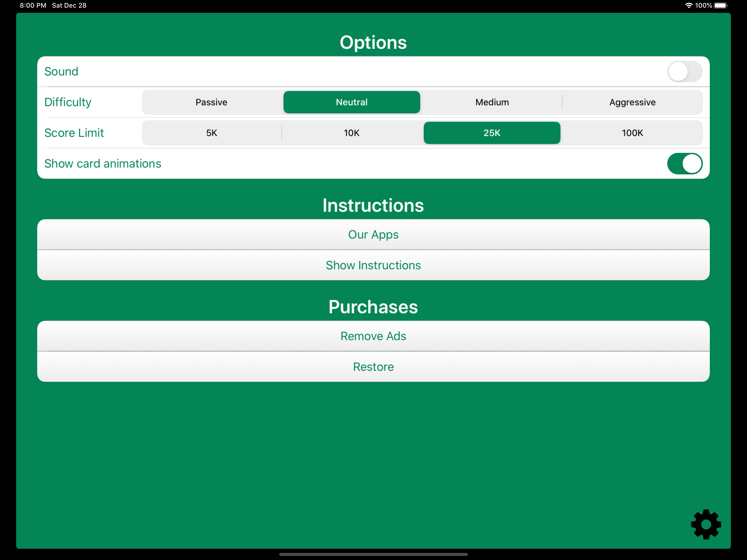
Task: Enable the Sound switch
Action: [685, 71]
